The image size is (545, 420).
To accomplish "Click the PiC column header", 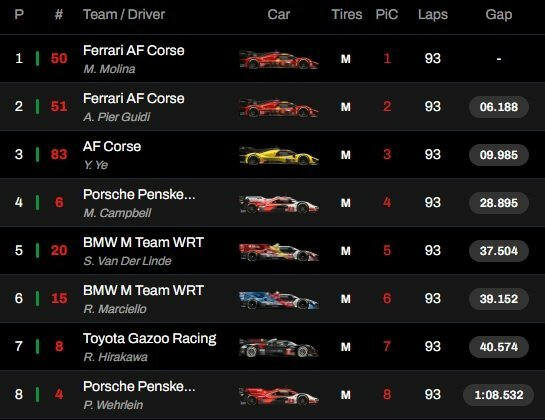I will 387,15.
